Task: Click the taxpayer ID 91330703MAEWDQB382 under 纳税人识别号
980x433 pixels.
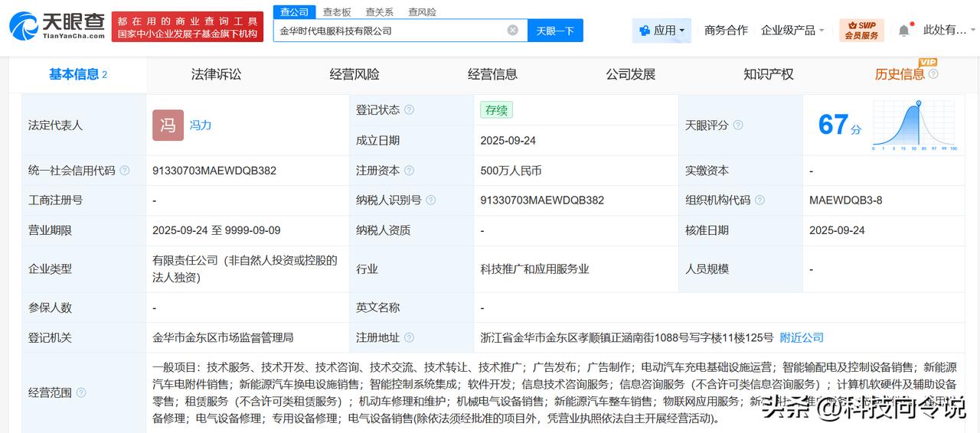Action: 542,200
